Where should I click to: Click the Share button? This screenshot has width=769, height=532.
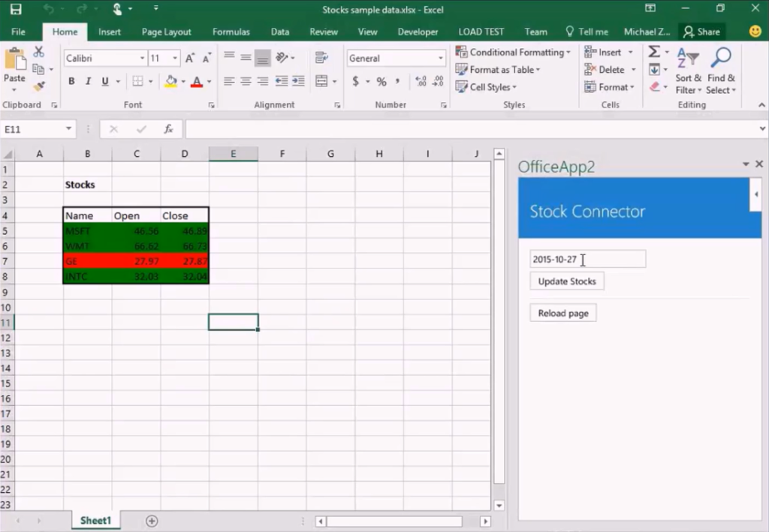(x=702, y=32)
